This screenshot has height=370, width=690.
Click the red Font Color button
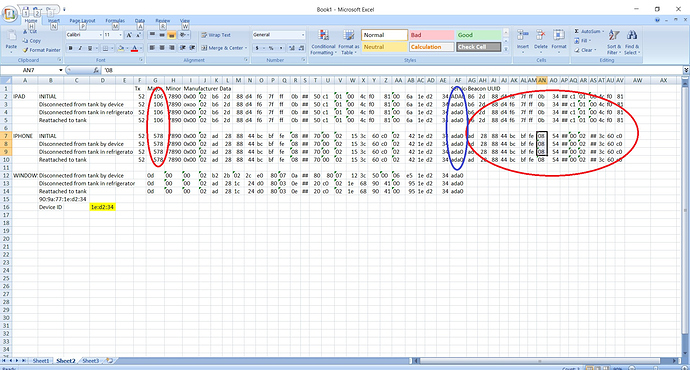tap(135, 48)
